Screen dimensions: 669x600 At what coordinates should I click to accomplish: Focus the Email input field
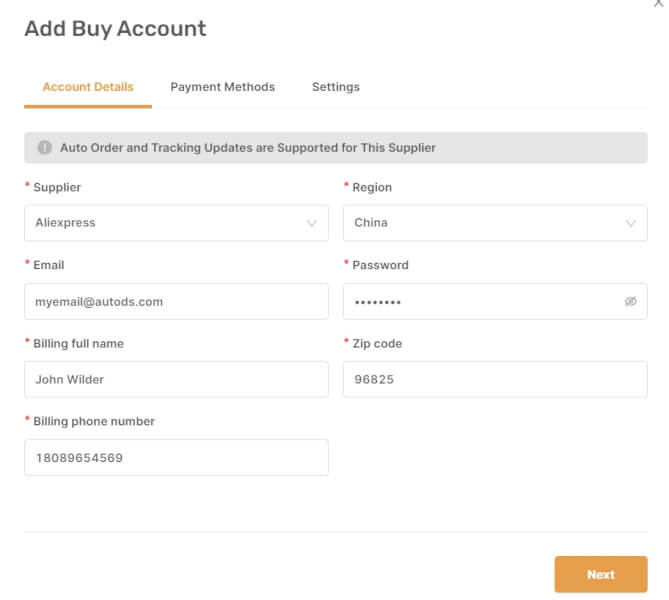[x=176, y=302]
